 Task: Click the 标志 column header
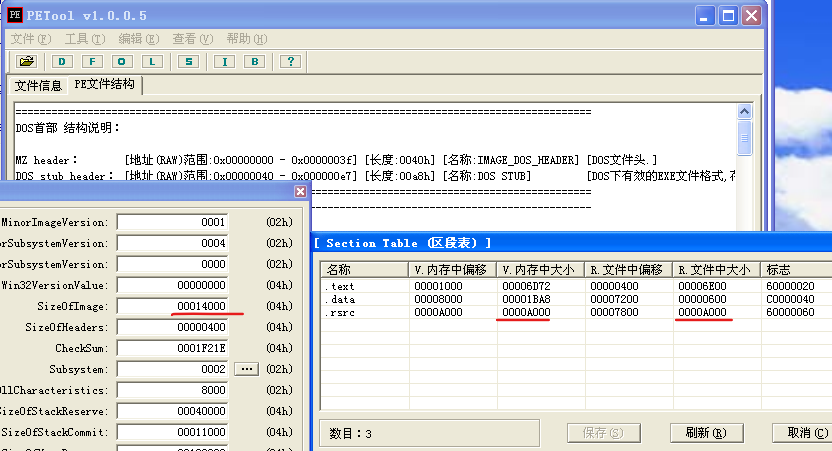click(796, 270)
